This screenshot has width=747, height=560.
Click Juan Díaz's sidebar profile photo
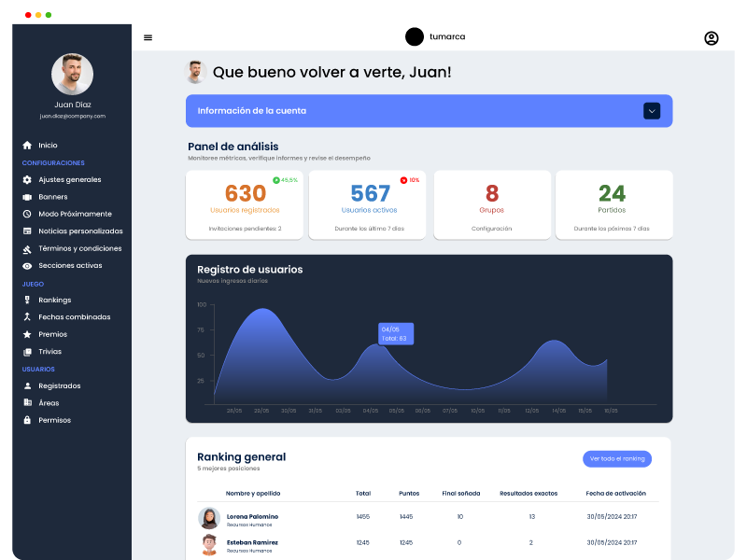pos(72,74)
